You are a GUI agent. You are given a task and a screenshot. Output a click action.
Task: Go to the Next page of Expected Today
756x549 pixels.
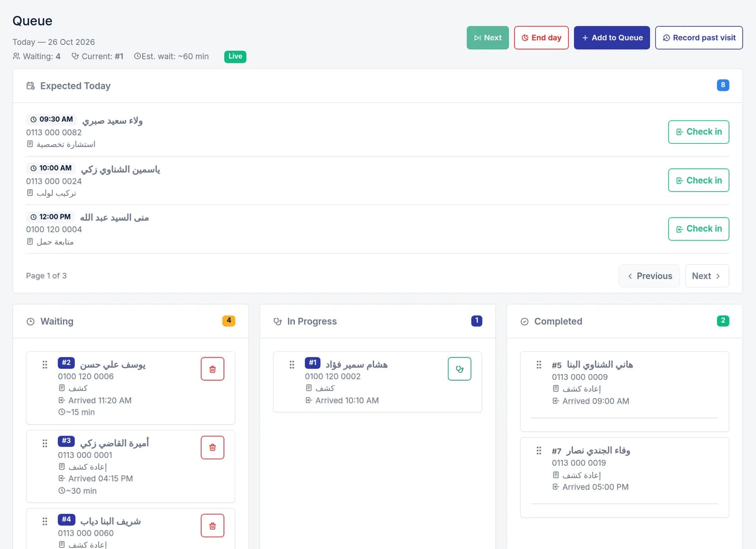707,276
